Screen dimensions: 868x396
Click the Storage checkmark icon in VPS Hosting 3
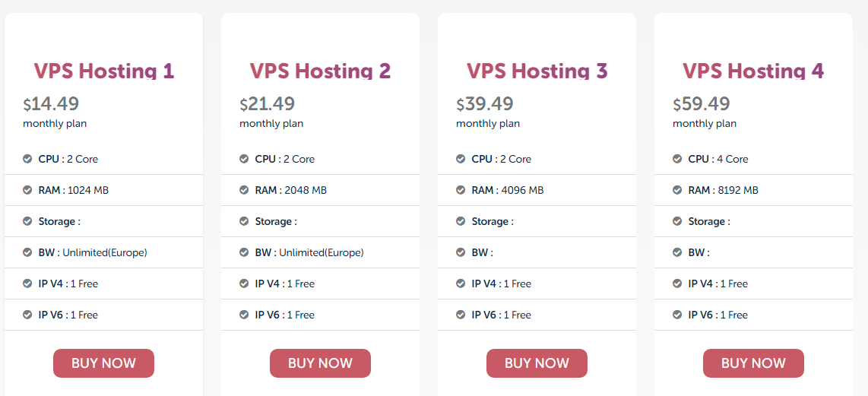pyautogui.click(x=461, y=221)
